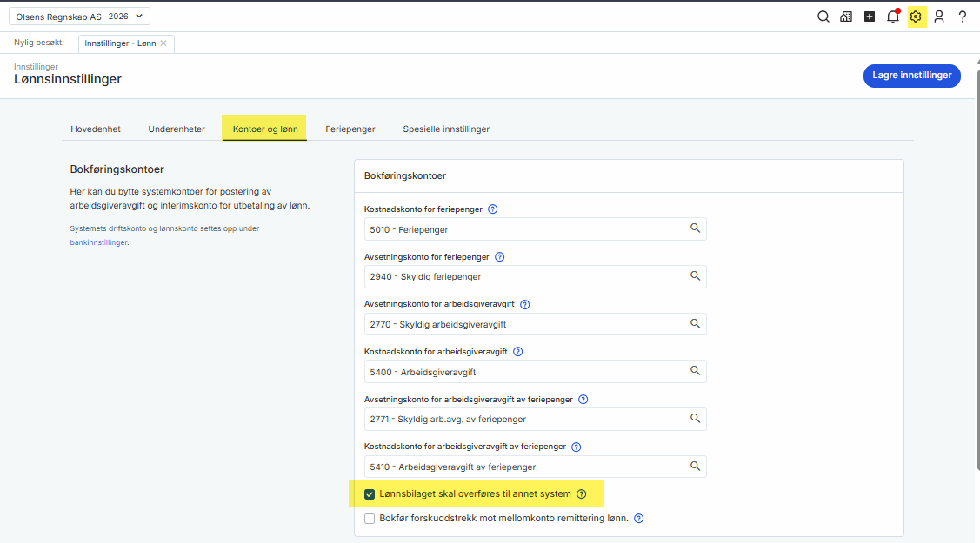Click the company overview icon in top bar
The image size is (980, 543).
tap(846, 17)
